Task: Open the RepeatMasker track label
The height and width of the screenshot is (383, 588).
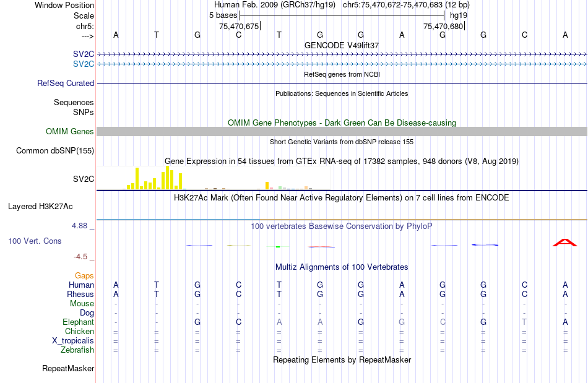Action: tap(68, 368)
